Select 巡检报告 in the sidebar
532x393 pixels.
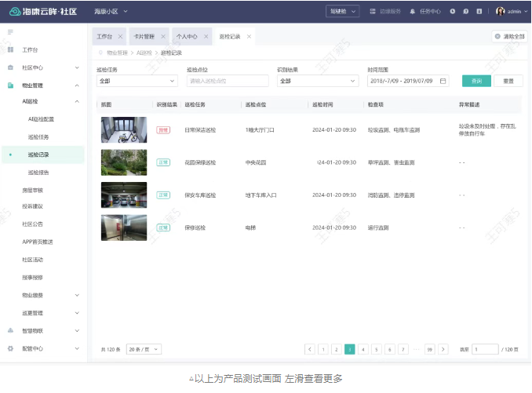tap(38, 172)
